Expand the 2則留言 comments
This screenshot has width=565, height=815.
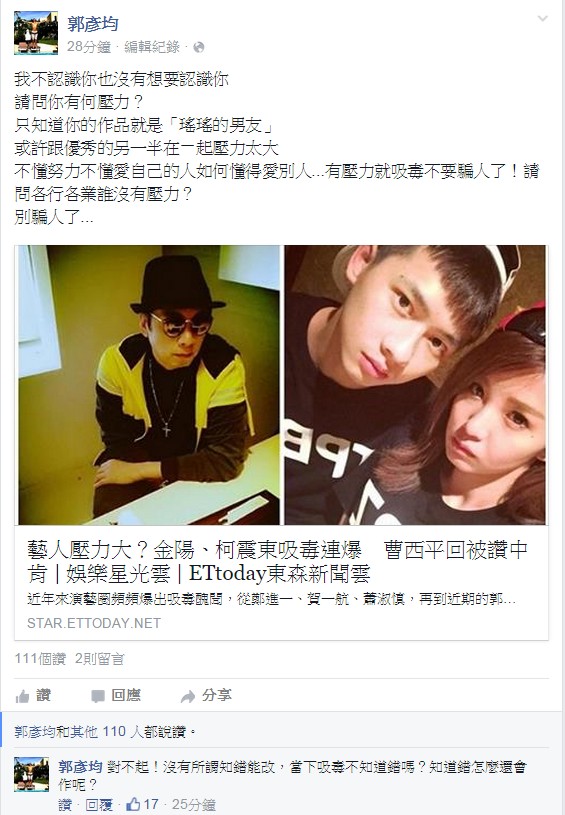click(x=100, y=659)
